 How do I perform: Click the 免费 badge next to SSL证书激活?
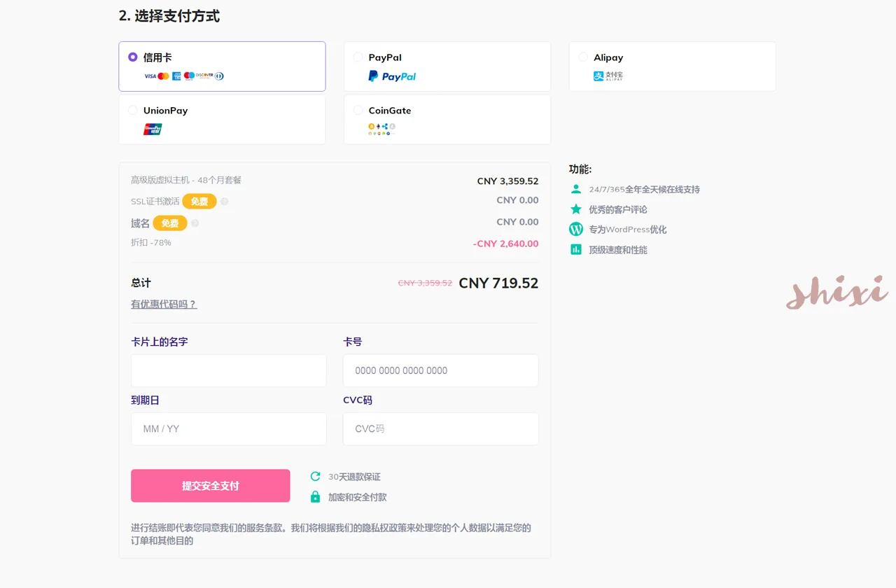click(x=199, y=202)
